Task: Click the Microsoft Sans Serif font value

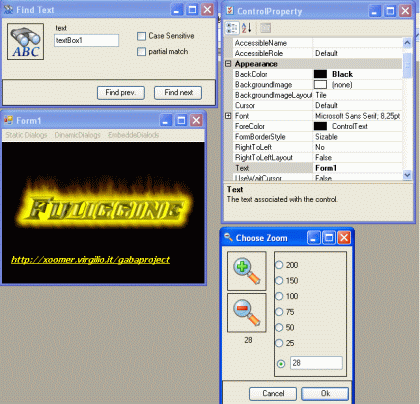Action: tap(357, 116)
